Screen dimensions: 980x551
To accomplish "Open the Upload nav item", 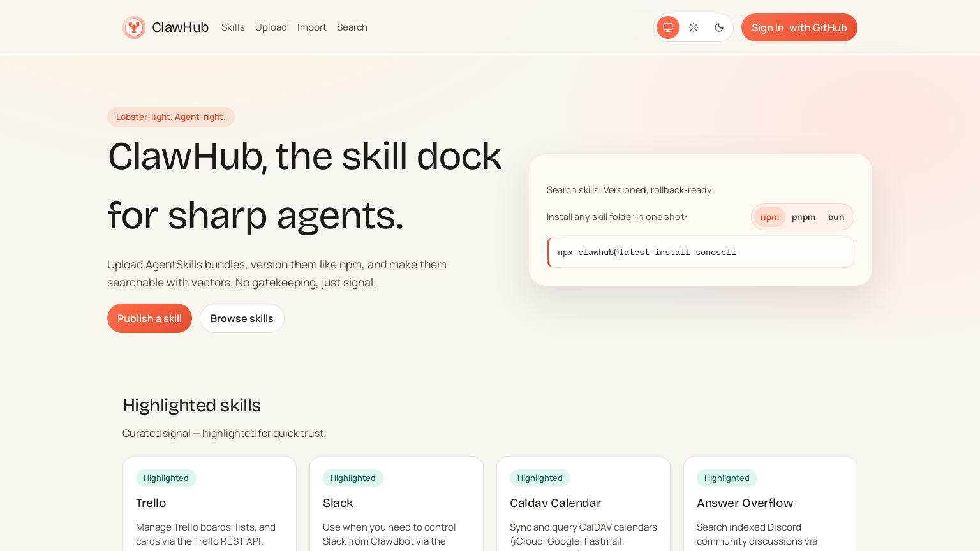I will pyautogui.click(x=271, y=27).
